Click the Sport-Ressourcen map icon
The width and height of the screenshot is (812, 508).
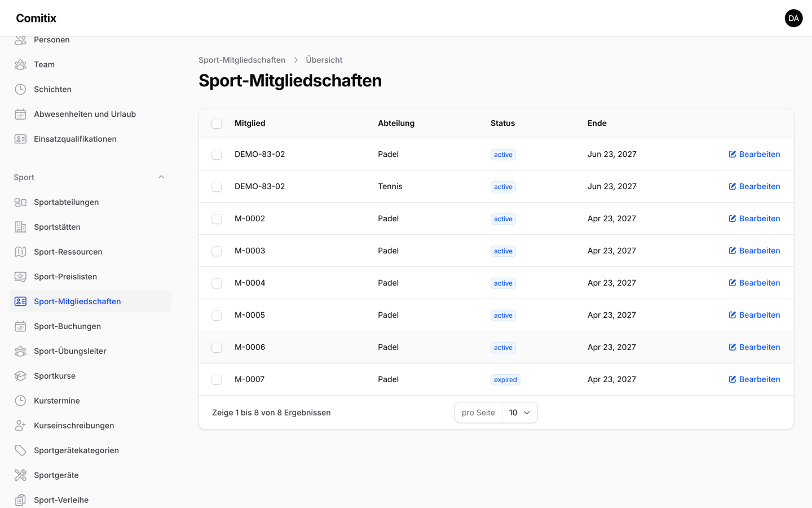point(20,252)
